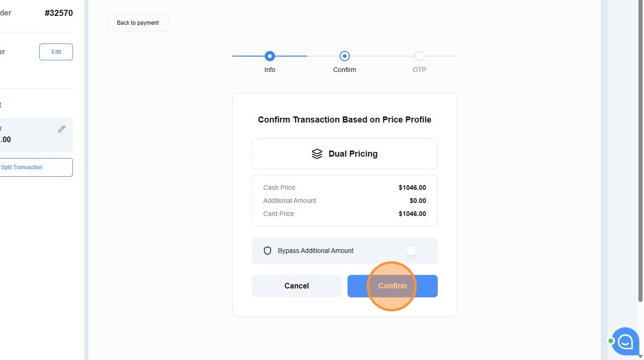Click the shield icon beside Bypass Additional Amount
Image resolution: width=644 pixels, height=360 pixels.
coord(268,251)
